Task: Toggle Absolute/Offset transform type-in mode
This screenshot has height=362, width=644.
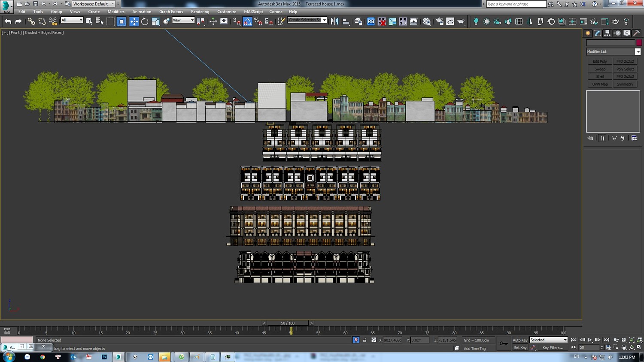Action: (374, 340)
